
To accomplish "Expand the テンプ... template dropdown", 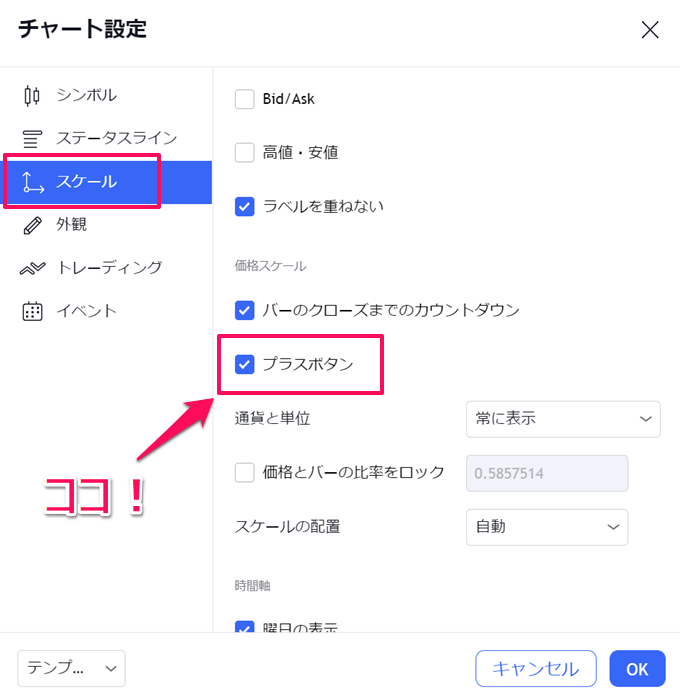I will point(71,668).
